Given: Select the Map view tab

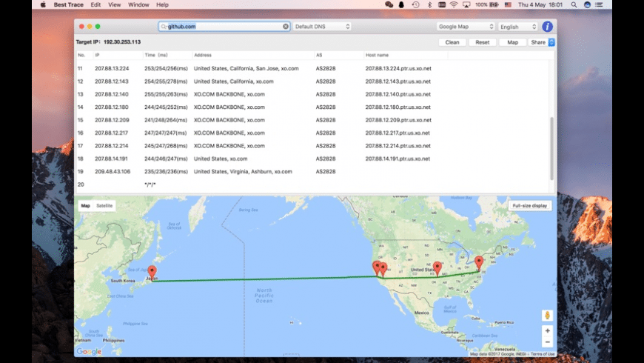Looking at the screenshot, I should [85, 205].
